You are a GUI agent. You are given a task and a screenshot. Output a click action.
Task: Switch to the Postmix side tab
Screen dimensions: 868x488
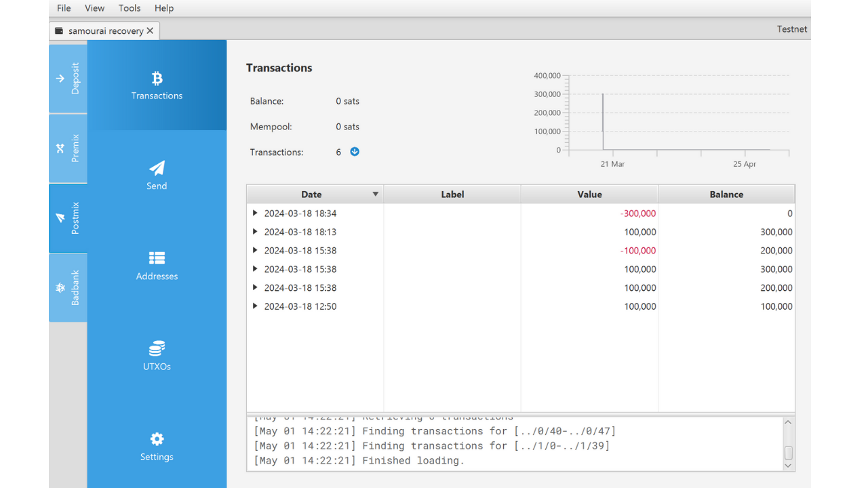click(68, 218)
